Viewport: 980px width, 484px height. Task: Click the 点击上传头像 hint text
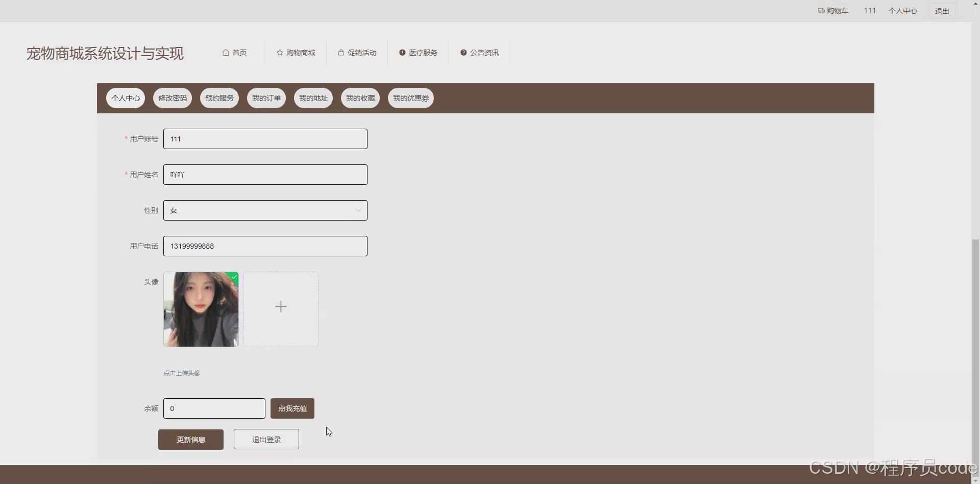[182, 373]
